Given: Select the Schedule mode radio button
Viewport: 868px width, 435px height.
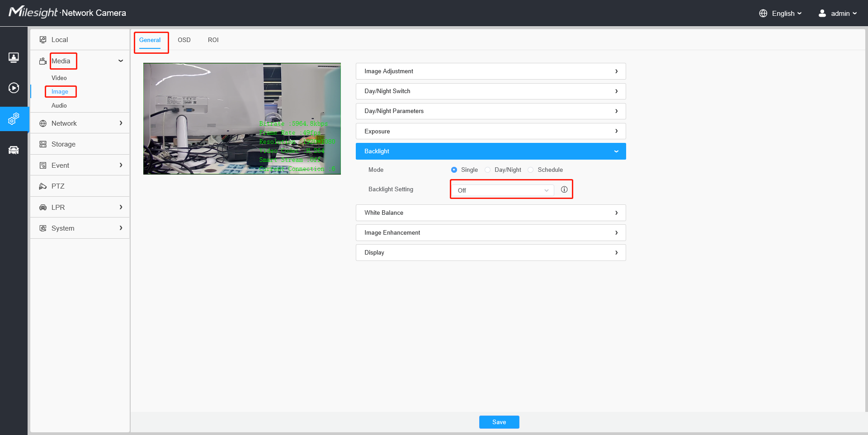Looking at the screenshot, I should (530, 170).
